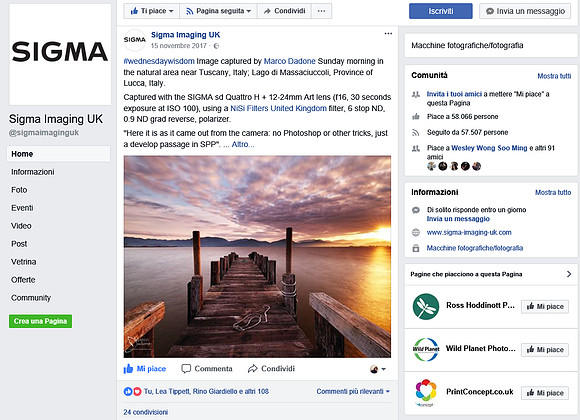Click the green Crea una Pagina button
Viewport: 580px width, 420px height.
[x=40, y=321]
